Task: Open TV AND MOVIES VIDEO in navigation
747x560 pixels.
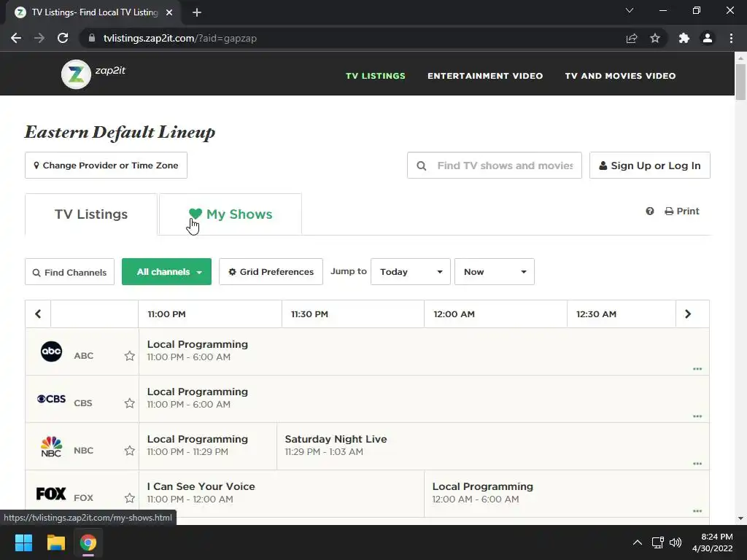Action: click(620, 76)
